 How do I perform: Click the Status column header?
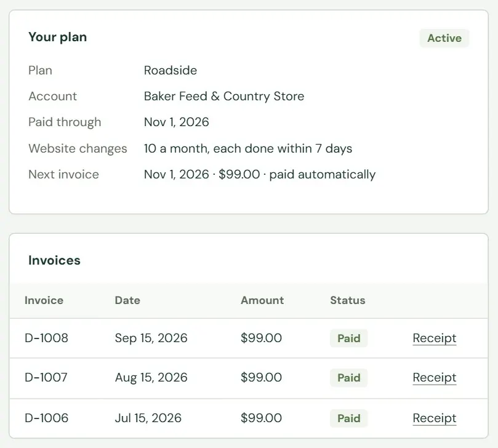[x=347, y=300]
